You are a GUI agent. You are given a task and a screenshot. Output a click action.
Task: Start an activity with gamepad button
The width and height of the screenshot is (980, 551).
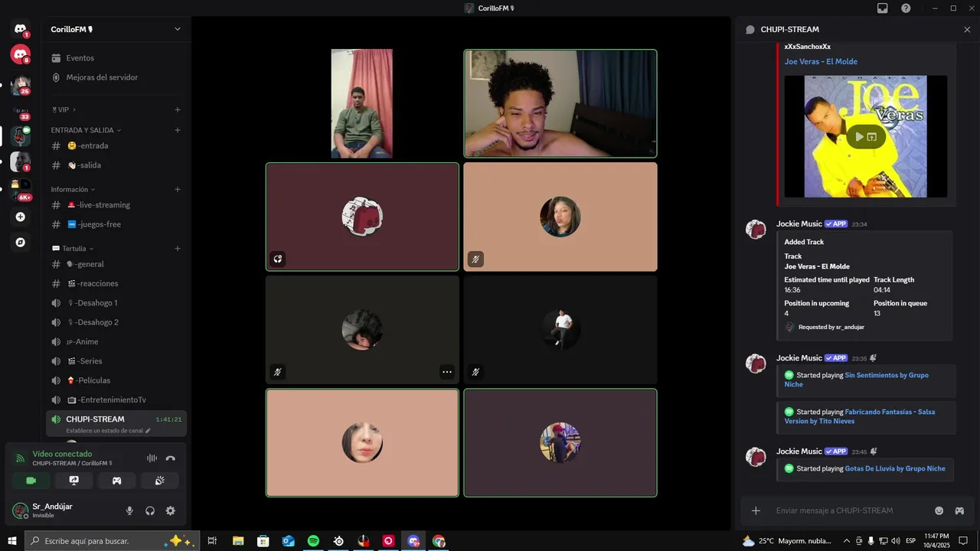[x=117, y=481]
